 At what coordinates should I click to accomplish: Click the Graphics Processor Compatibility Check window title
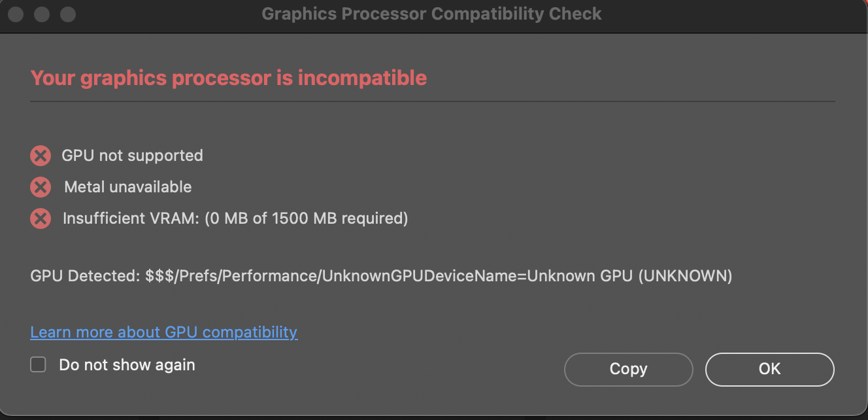431,14
